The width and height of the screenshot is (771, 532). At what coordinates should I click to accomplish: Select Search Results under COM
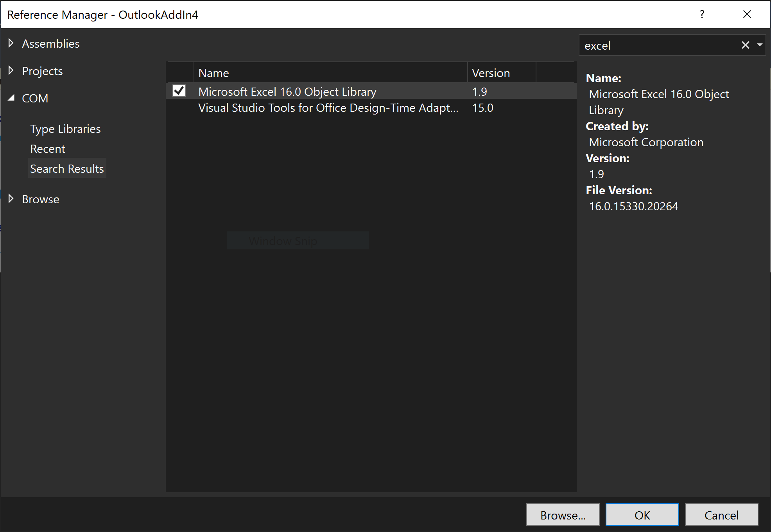(67, 168)
